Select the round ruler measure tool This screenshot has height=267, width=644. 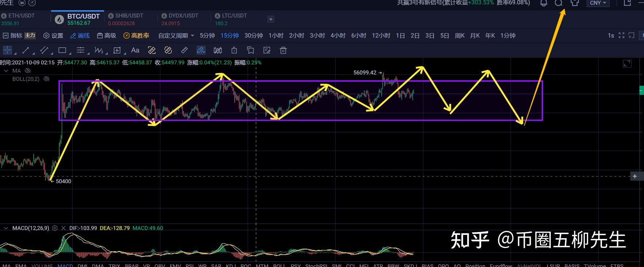[x=168, y=50]
